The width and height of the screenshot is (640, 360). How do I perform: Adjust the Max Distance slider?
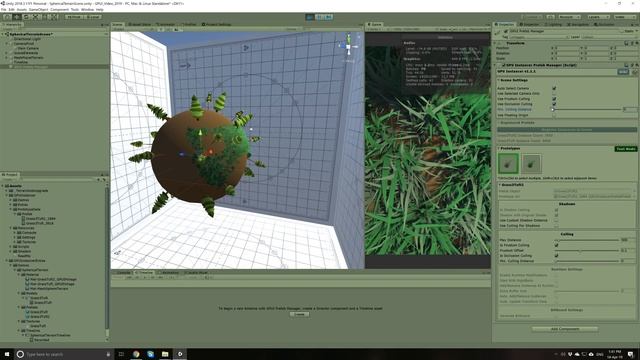pyautogui.click(x=587, y=240)
